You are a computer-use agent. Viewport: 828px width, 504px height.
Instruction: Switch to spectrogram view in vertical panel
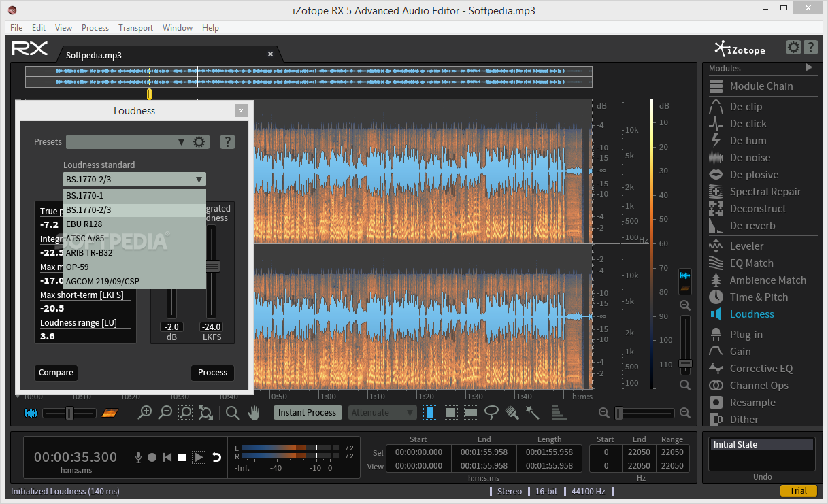[x=685, y=288]
